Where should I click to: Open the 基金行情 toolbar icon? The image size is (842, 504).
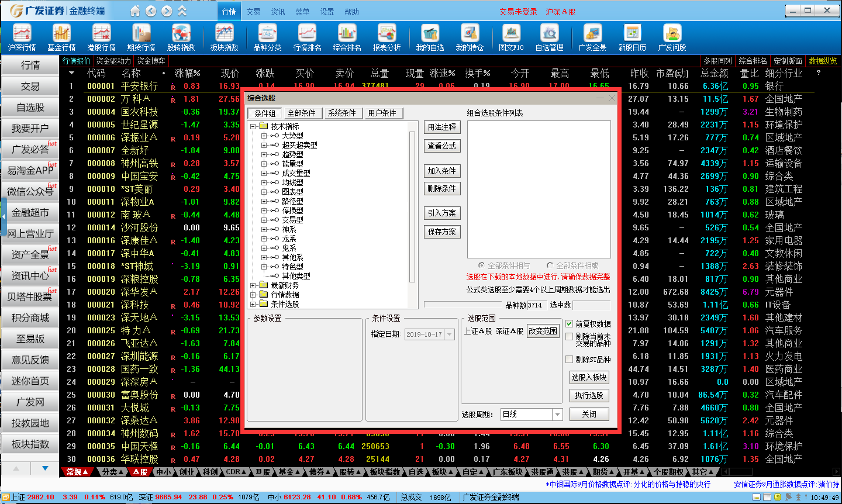61,38
